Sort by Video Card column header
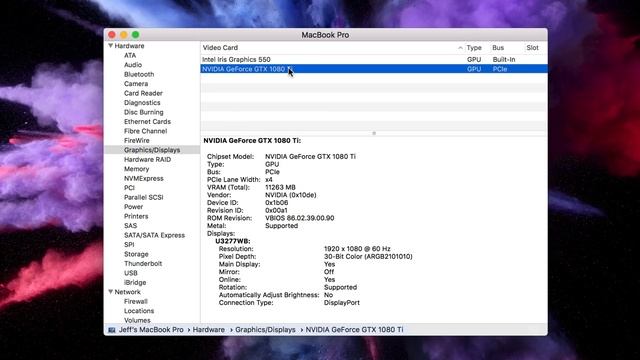640x360 pixels. point(220,48)
